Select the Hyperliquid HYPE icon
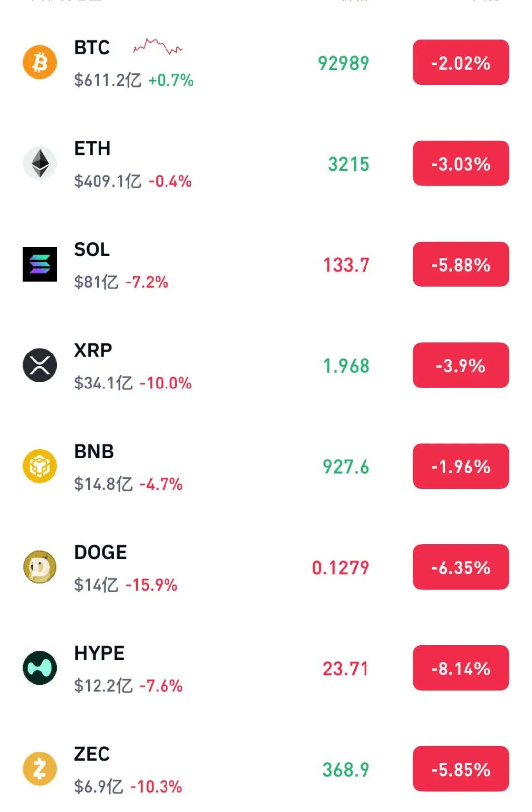This screenshot has height=812, width=532. click(x=40, y=668)
